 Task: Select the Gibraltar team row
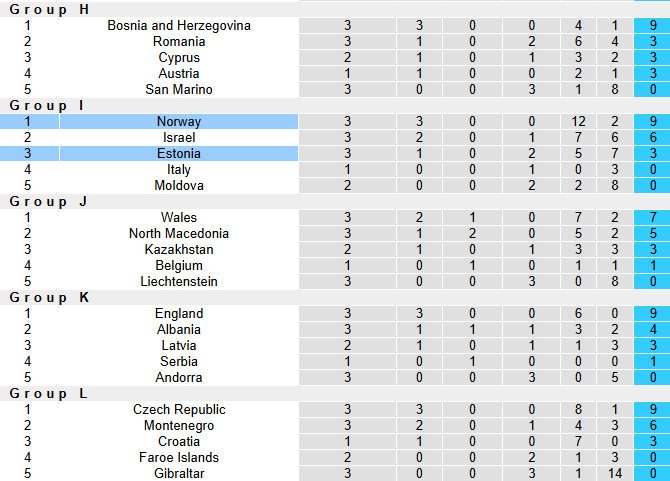(179, 474)
